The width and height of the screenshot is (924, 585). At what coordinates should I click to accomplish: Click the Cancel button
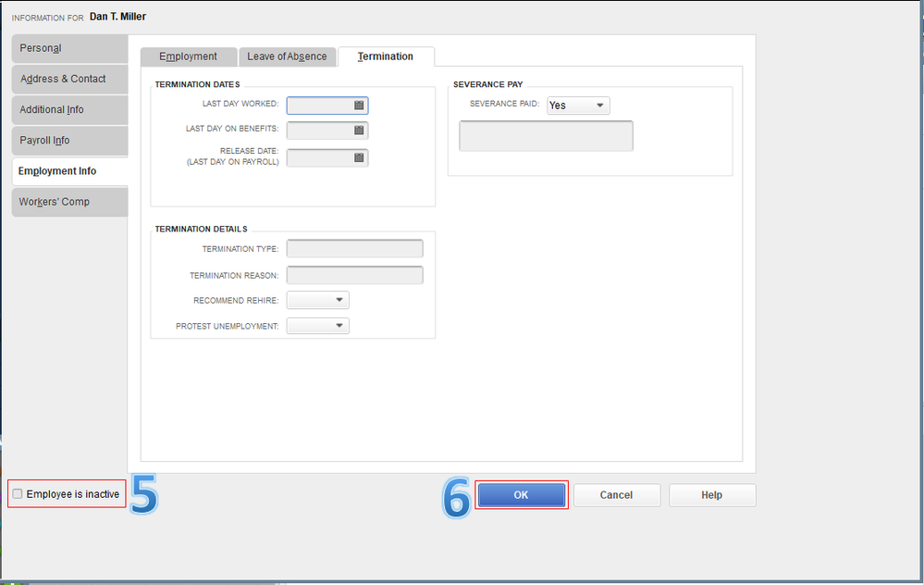tap(616, 495)
